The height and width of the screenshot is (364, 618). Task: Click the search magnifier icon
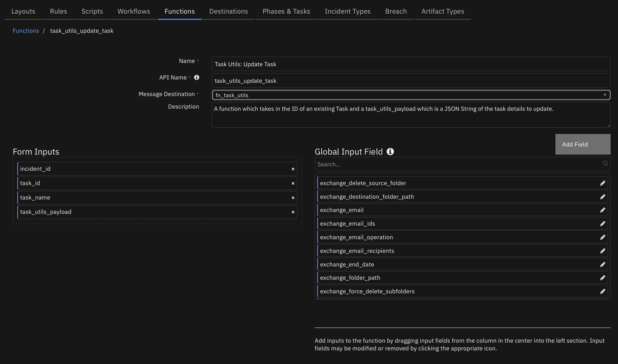point(605,163)
